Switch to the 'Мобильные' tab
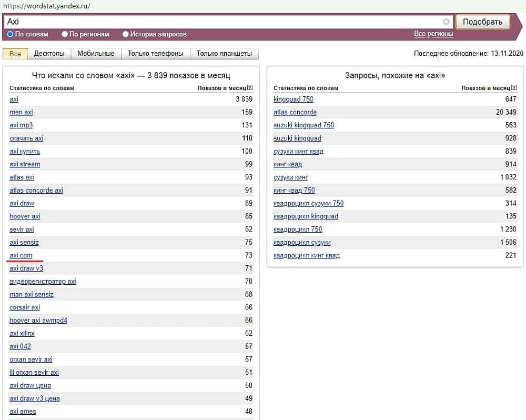The height and width of the screenshot is (420, 526). pos(96,54)
